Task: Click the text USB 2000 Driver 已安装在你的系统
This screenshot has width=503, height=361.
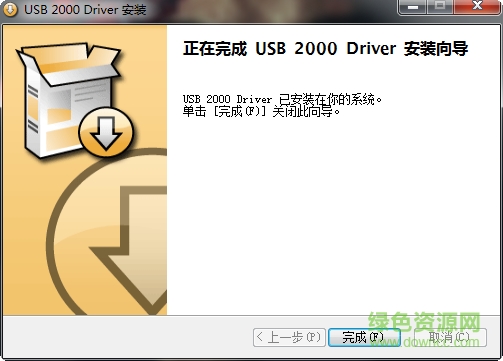Action: pos(282,99)
